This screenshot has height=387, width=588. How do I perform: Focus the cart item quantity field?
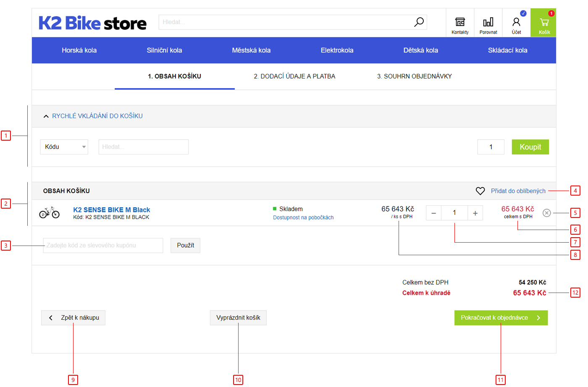click(x=454, y=213)
